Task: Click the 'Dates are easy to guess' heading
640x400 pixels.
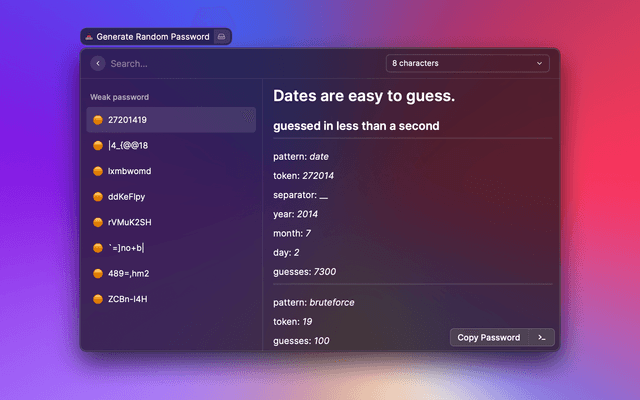Action: (x=364, y=97)
